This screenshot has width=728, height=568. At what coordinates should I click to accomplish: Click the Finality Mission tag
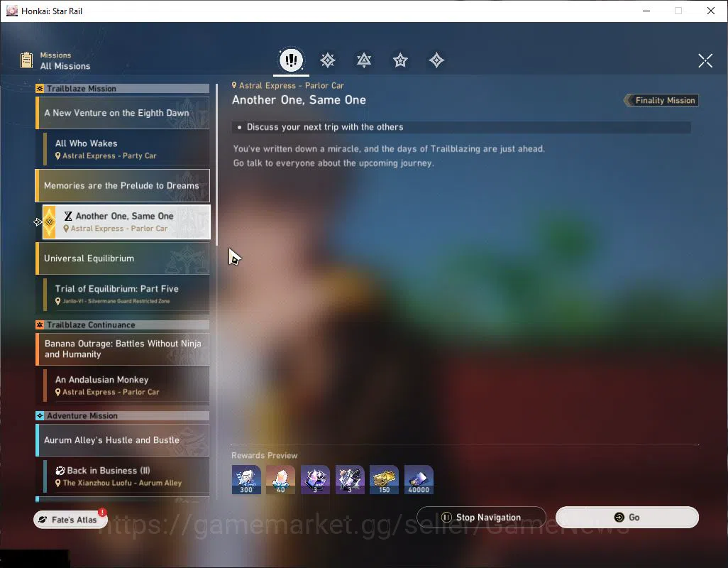[661, 100]
